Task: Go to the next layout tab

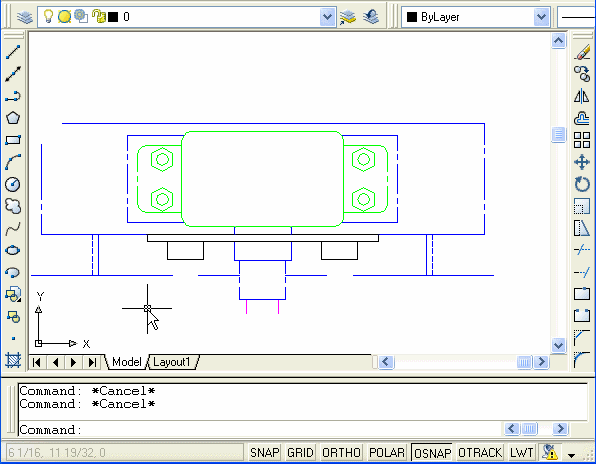Action: (x=74, y=362)
